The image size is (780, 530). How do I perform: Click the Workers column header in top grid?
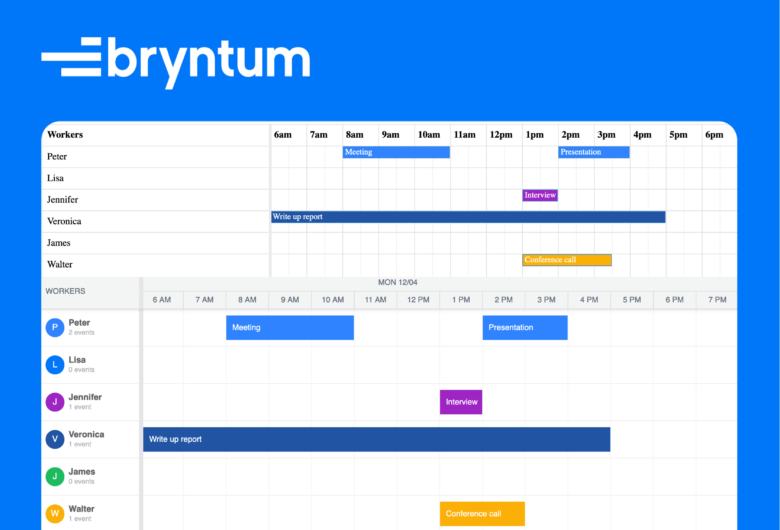(156, 135)
